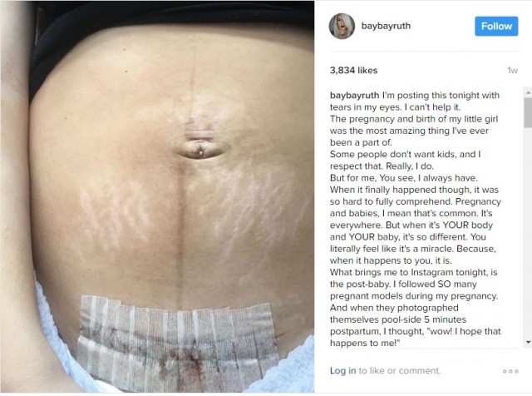Click the 'I hope that happens to me' line

(x=416, y=337)
